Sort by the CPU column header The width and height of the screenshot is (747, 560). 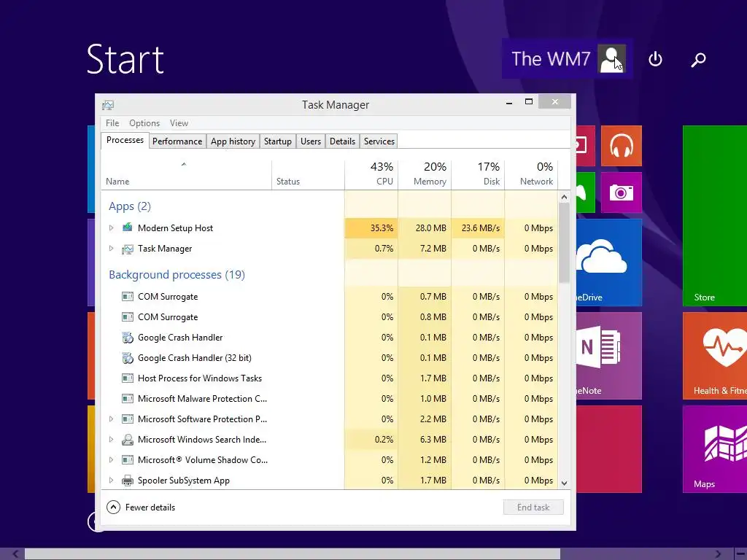coord(371,174)
